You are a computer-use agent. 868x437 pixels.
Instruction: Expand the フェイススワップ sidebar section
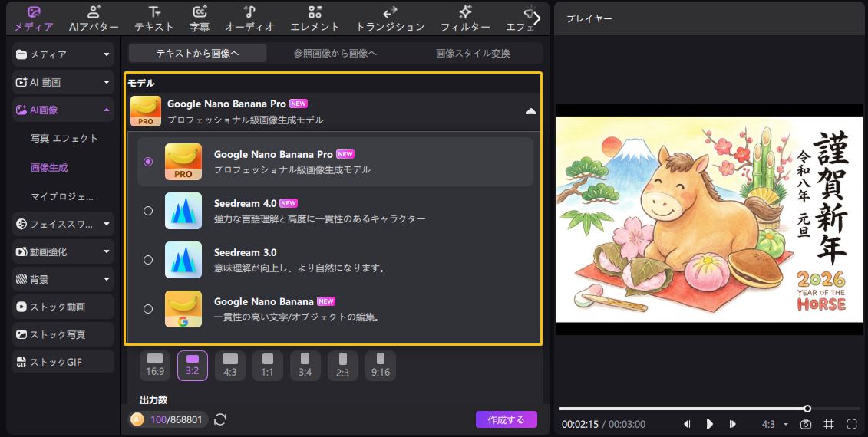[106, 224]
